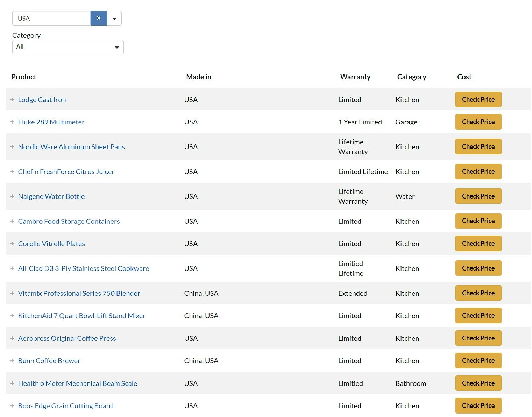This screenshot has height=417, width=532.
Task: Check Price for Aeropress Coffee Press
Action: 478,338
